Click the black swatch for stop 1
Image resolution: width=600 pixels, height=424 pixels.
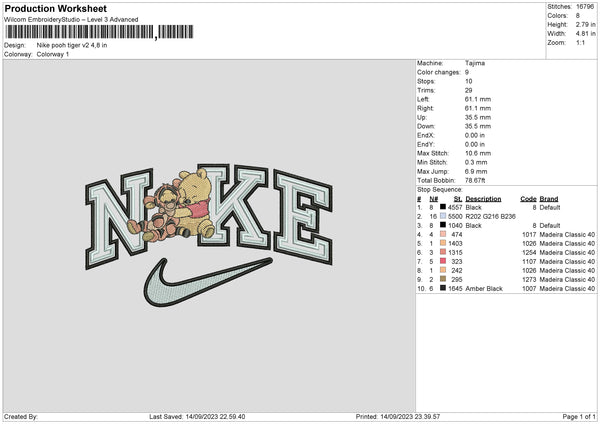[443, 207]
